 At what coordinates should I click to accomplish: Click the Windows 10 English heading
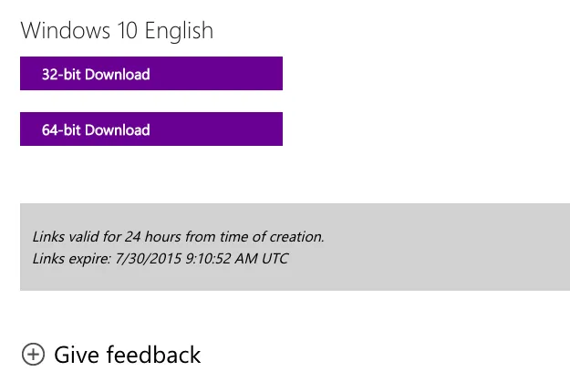[x=117, y=30]
